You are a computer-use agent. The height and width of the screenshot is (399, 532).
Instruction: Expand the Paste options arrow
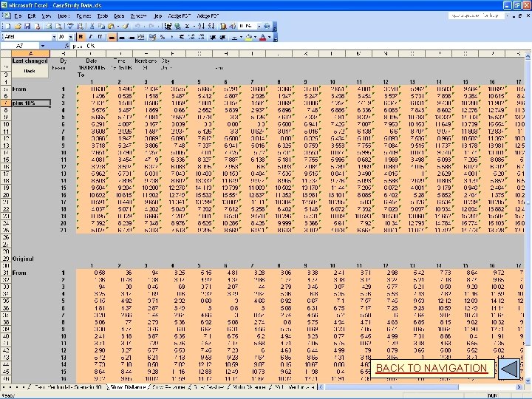pos(117,26)
